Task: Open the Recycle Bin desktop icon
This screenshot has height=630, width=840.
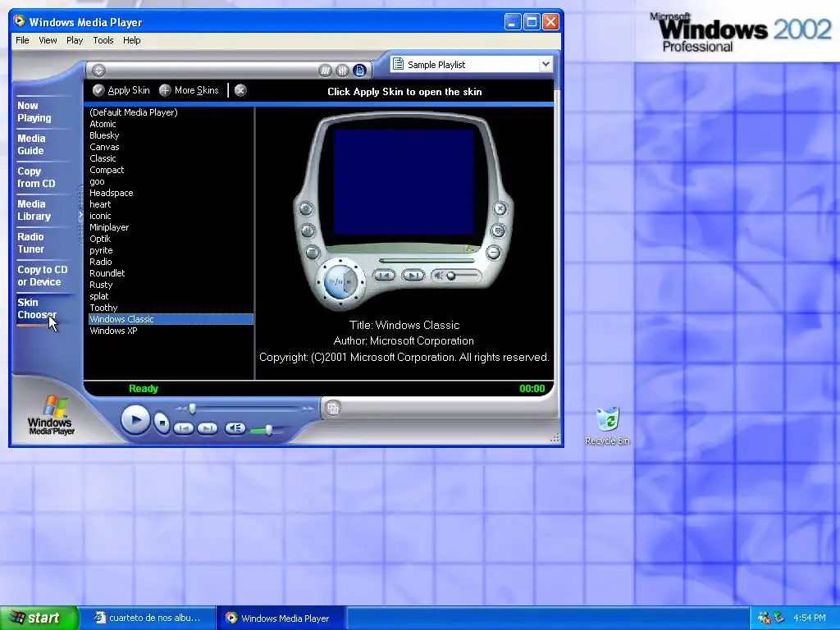Action: pos(608,427)
